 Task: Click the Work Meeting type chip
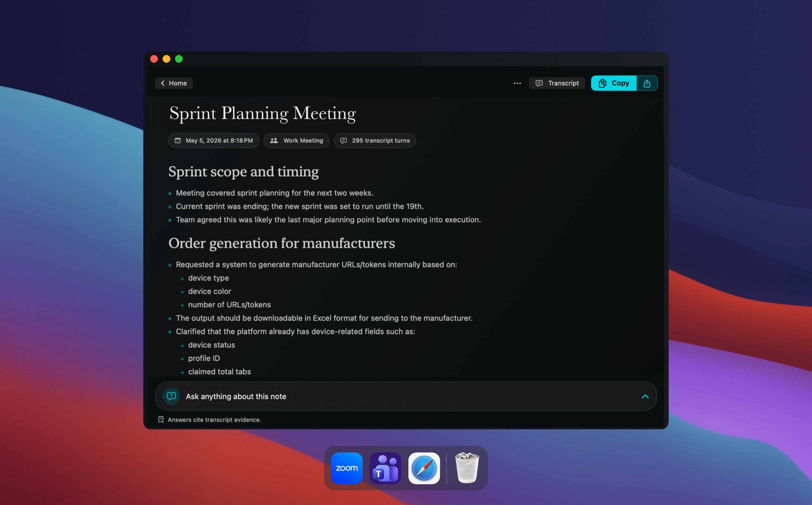coord(296,141)
